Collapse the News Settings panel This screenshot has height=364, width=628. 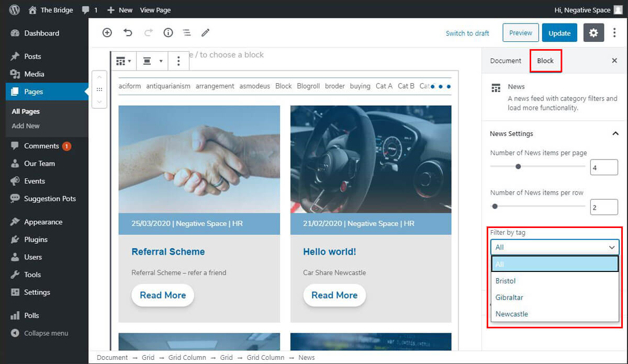(x=615, y=134)
